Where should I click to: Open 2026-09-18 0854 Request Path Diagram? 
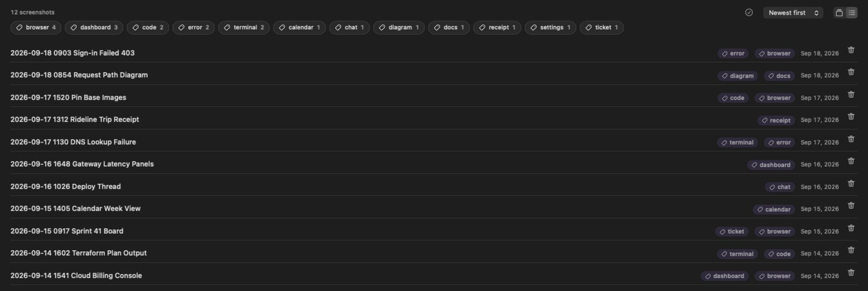pos(79,75)
